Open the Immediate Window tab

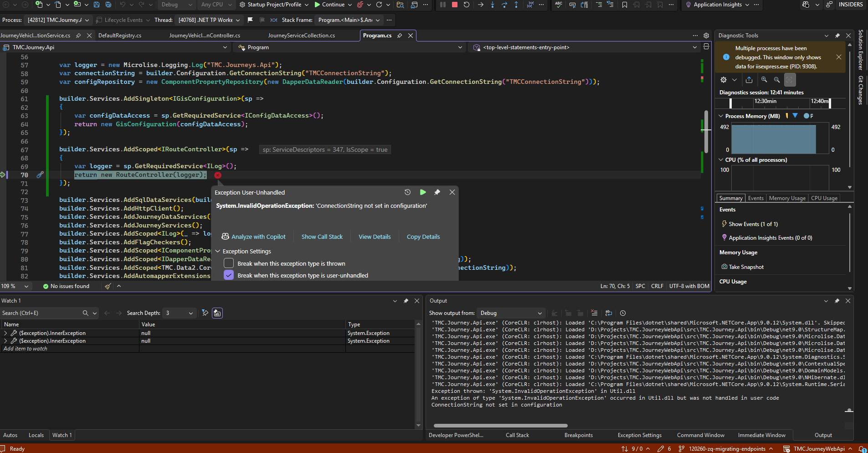tap(761, 435)
